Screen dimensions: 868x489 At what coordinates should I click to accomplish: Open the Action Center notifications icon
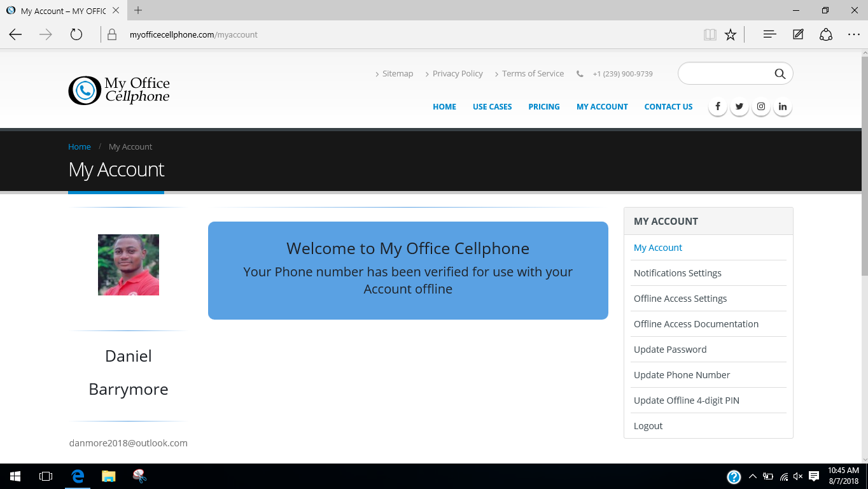pos(814,476)
